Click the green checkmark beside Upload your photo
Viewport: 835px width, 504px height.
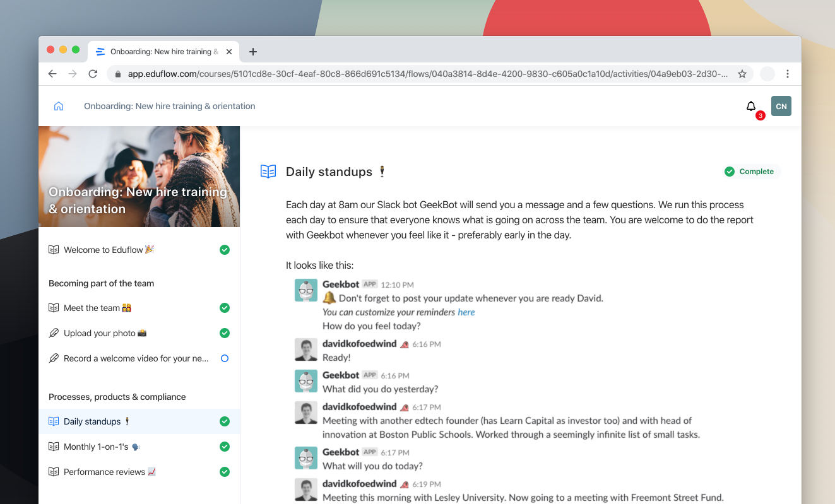click(224, 333)
